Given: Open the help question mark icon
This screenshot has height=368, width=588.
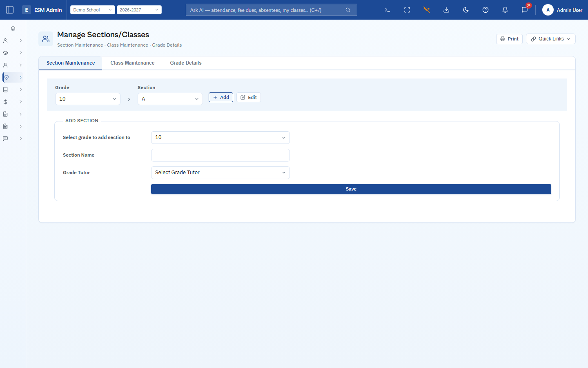Looking at the screenshot, I should pyautogui.click(x=486, y=10).
